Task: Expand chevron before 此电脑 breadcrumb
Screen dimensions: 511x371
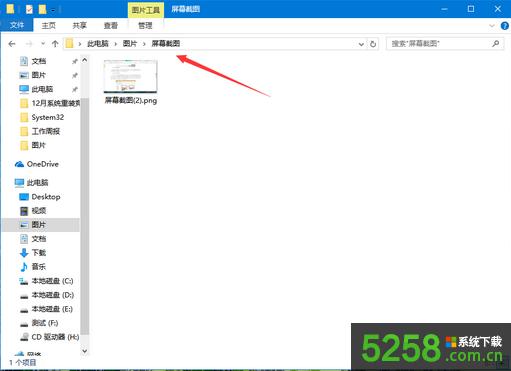Action: (80, 44)
